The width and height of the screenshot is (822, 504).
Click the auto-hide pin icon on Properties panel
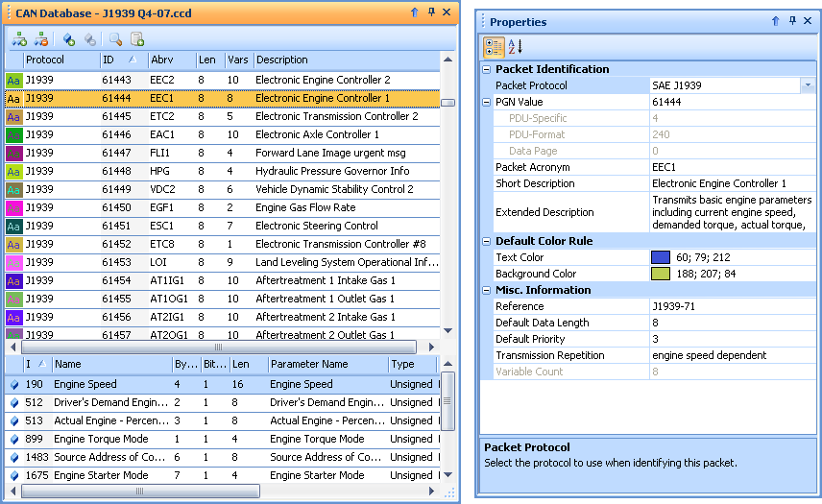pyautogui.click(x=792, y=21)
